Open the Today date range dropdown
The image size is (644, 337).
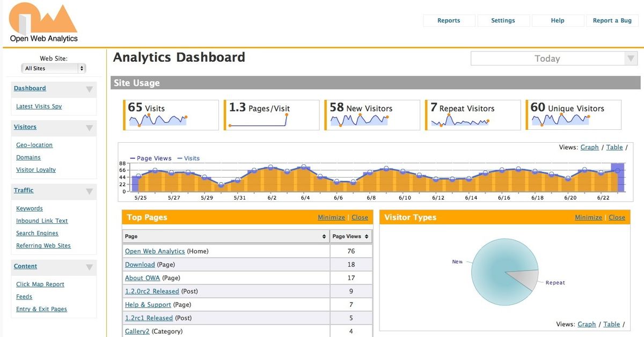point(554,58)
